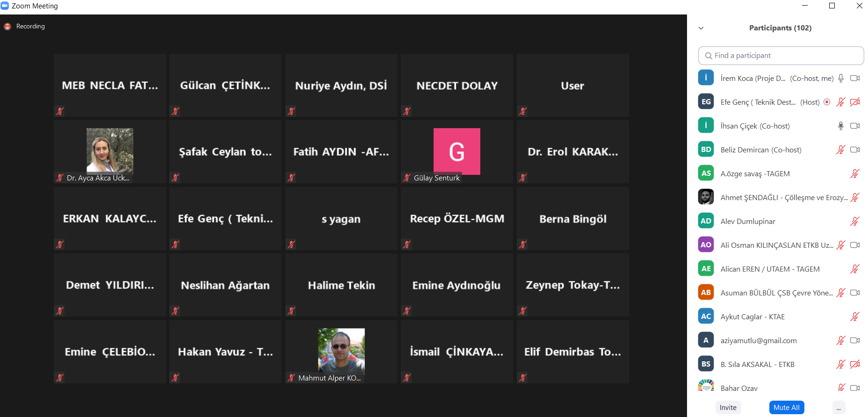Select Mahmut Alper KO tile photo

341,352
